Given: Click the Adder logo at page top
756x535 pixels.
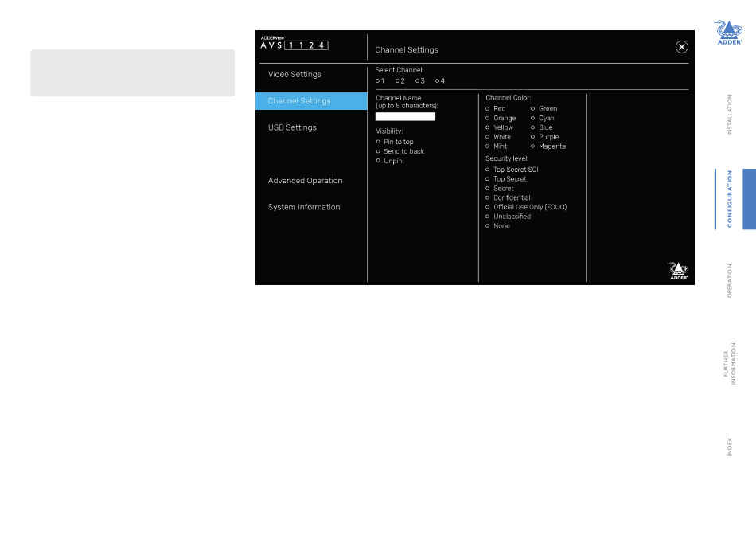Looking at the screenshot, I should click(728, 33).
